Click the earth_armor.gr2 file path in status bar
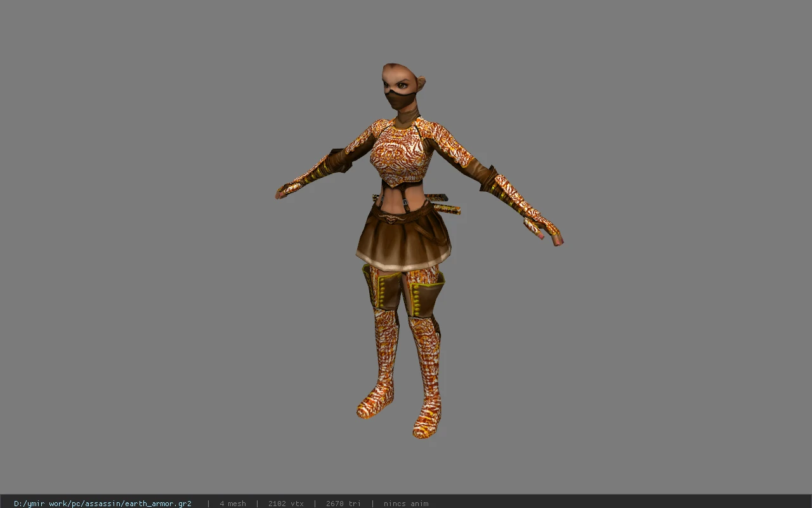The image size is (812, 508). pyautogui.click(x=103, y=504)
